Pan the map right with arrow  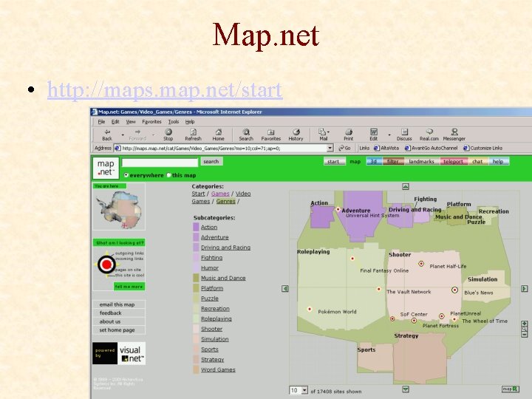coord(524,288)
